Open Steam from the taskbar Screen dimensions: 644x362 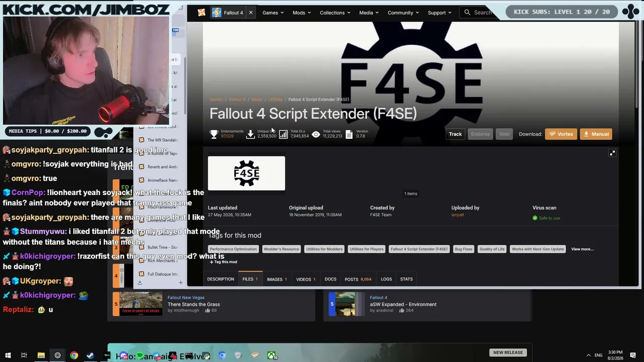[91, 355]
